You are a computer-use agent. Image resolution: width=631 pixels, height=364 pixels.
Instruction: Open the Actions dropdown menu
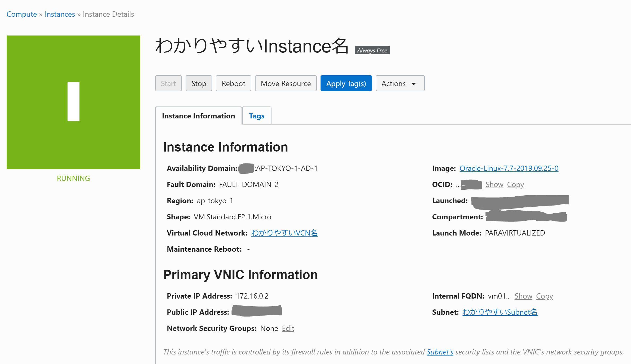coord(400,83)
